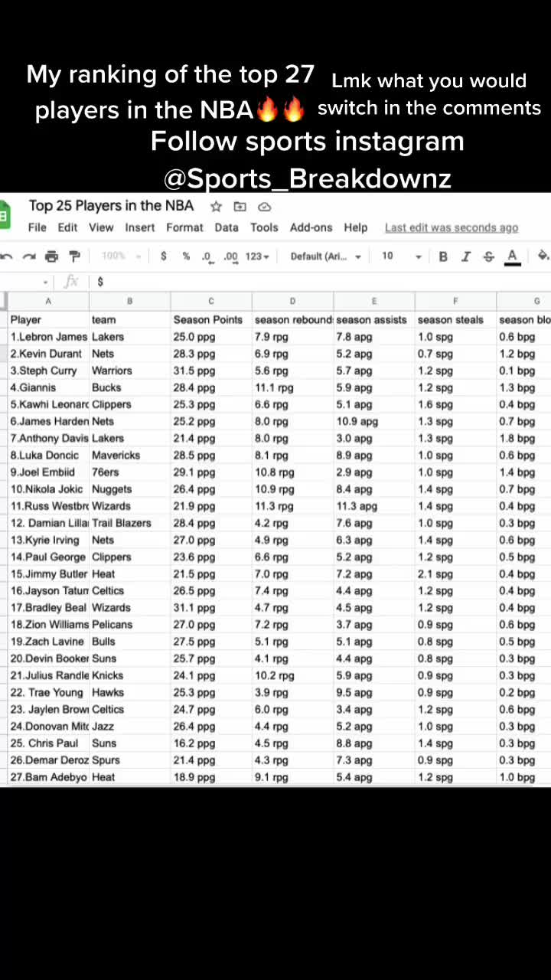Select the 'Knicks' team cell

tap(130, 675)
